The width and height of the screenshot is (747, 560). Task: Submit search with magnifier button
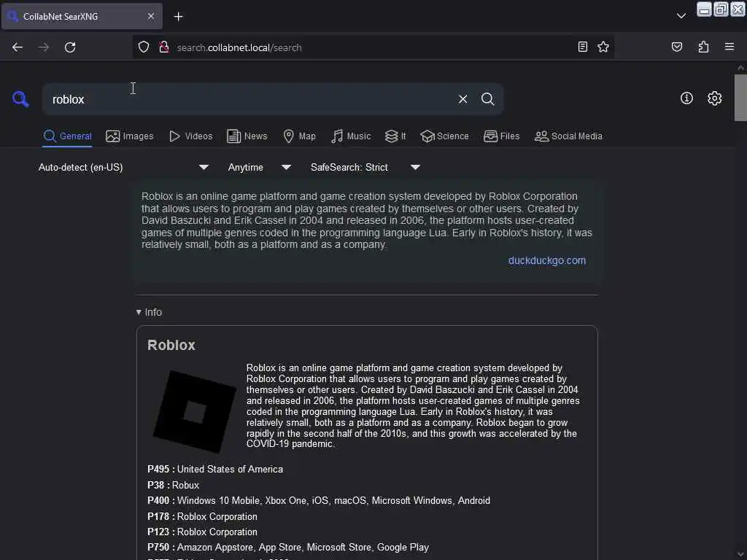click(487, 99)
